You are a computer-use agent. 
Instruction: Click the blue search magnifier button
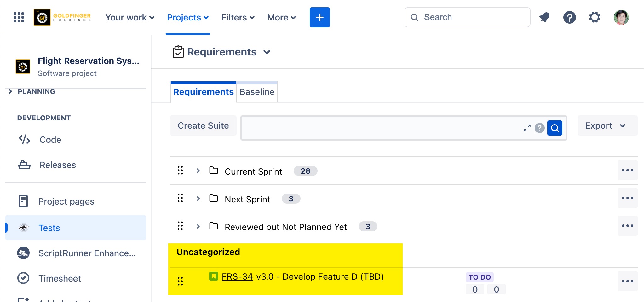[555, 128]
